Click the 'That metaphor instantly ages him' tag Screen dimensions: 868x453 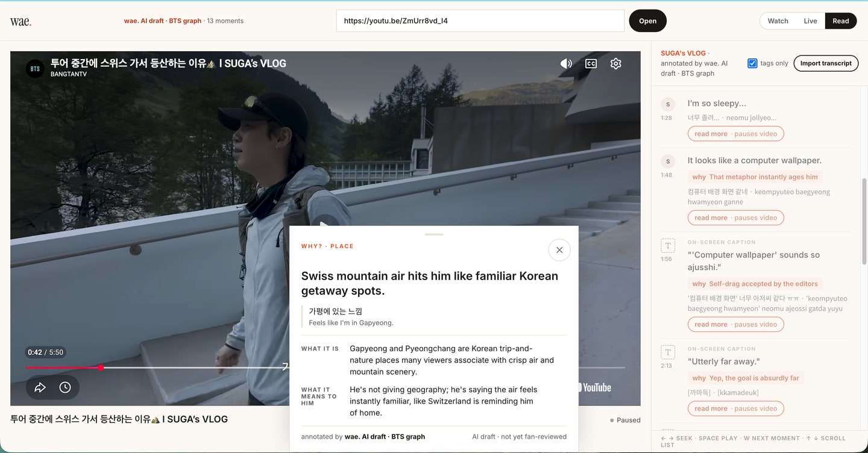point(755,177)
